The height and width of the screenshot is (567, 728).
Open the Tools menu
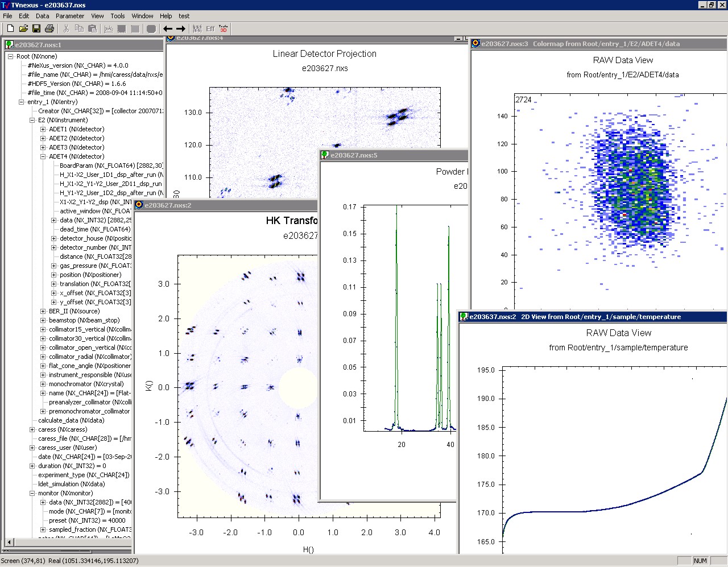118,16
